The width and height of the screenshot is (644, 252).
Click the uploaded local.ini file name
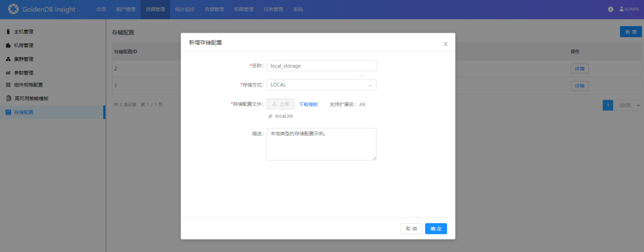[x=284, y=116]
